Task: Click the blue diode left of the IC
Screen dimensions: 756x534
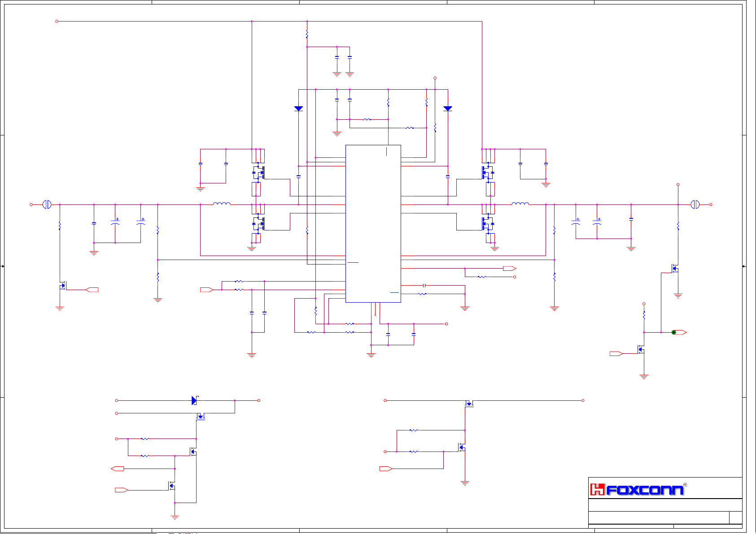Action: [x=298, y=109]
